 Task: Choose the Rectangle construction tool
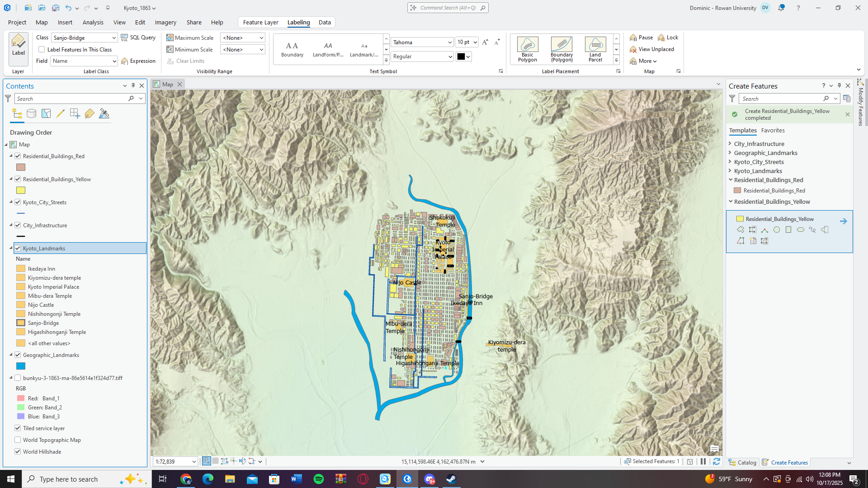[788, 230]
